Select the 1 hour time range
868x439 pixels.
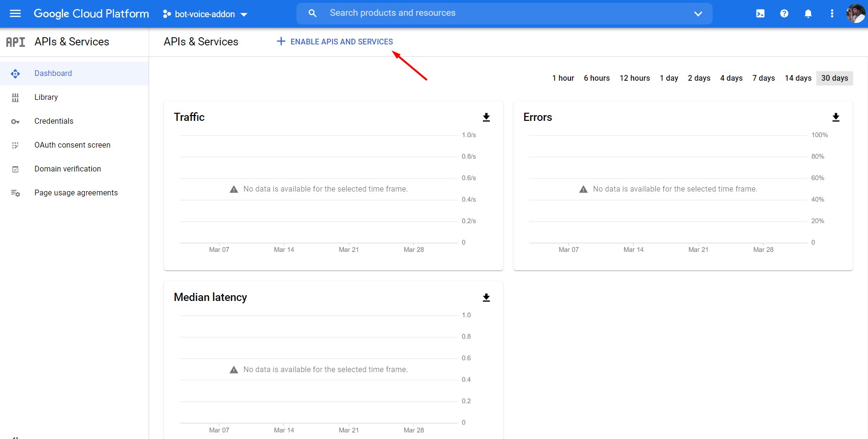563,78
